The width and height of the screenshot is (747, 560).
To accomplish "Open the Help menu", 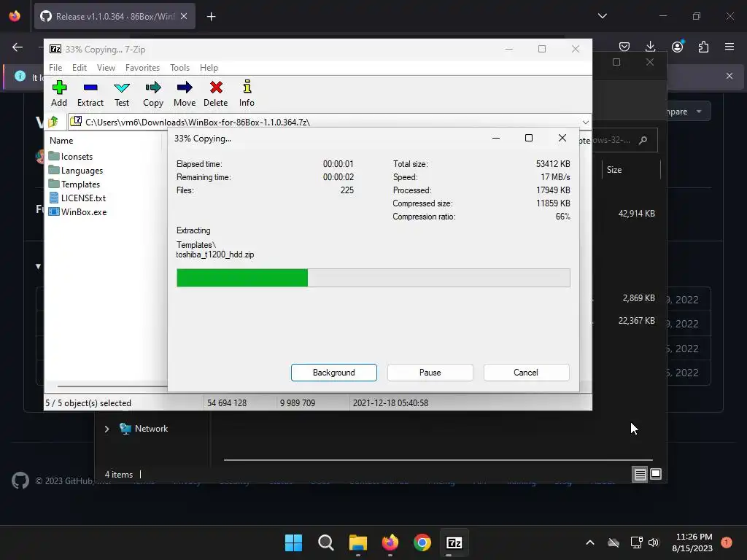I will 209,68.
